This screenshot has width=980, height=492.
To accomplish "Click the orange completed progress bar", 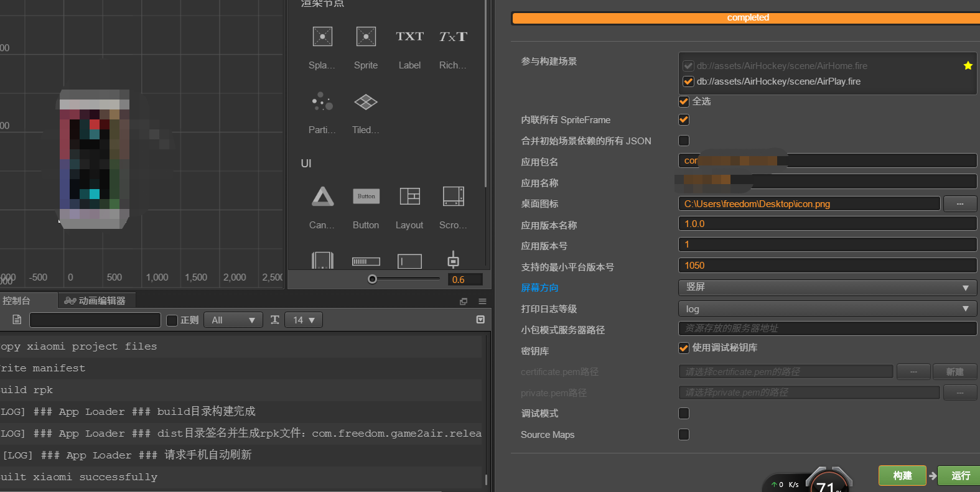I will (x=746, y=18).
